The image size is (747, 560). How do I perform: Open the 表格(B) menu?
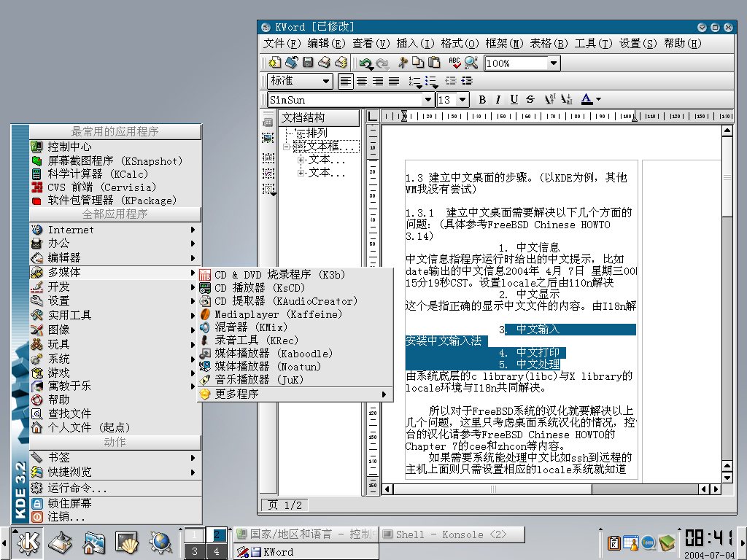pos(549,43)
